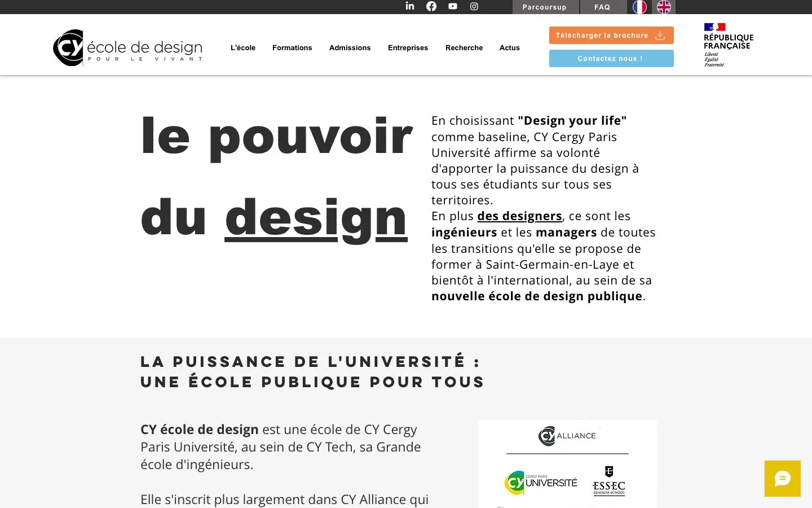Click the Contactez nous ! button
812x508 pixels.
coord(611,58)
